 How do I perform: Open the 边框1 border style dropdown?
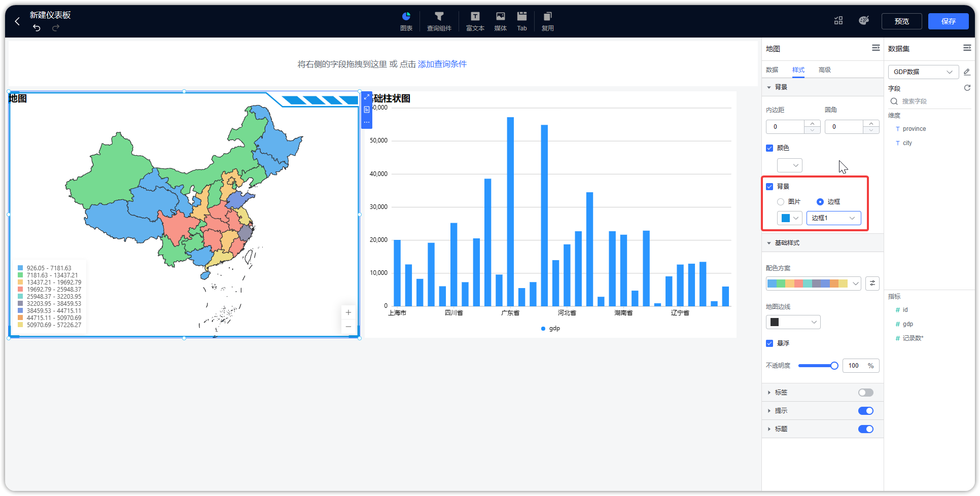[x=834, y=218]
